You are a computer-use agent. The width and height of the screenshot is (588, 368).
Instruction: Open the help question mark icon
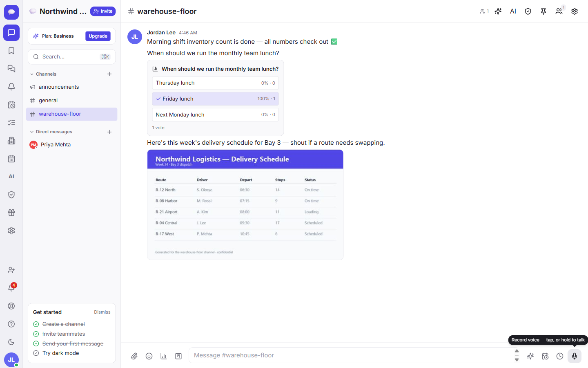[11, 324]
